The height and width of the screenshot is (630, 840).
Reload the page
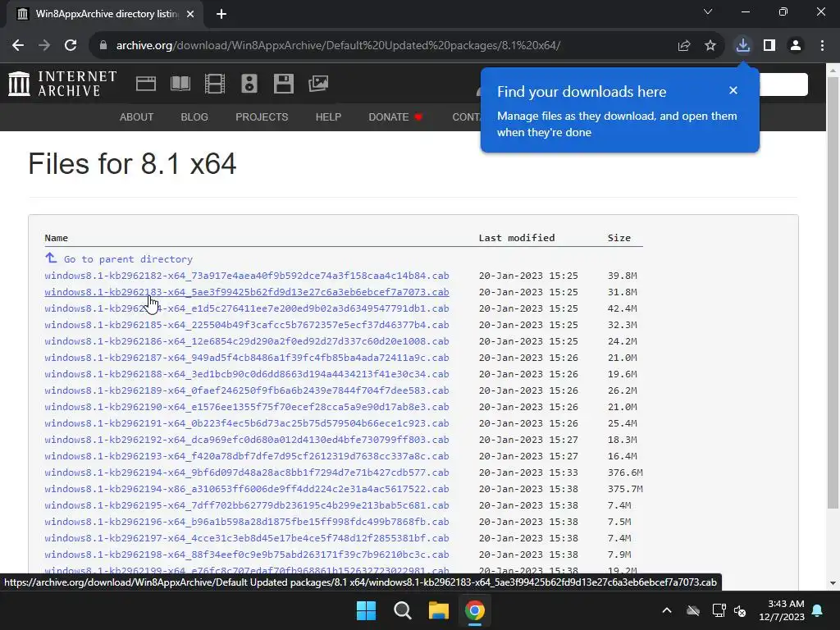71,46
